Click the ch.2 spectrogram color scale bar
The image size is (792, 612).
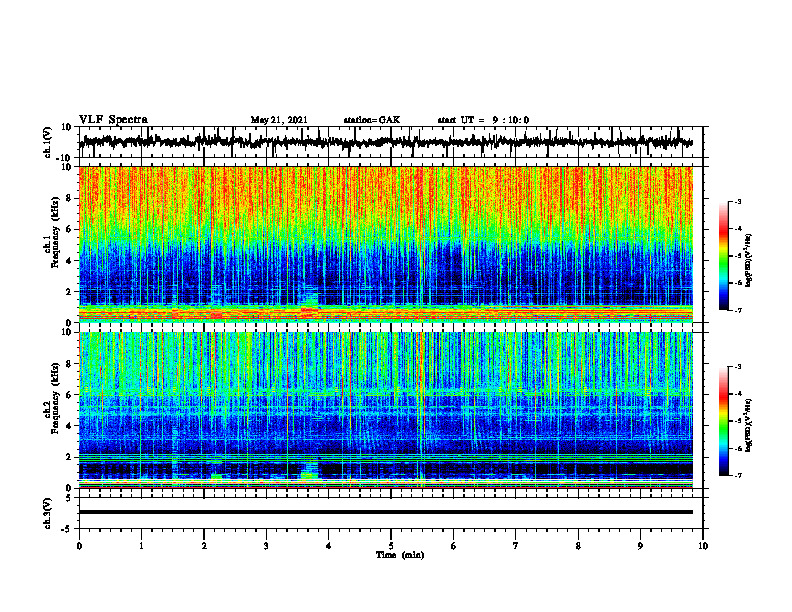click(724, 421)
